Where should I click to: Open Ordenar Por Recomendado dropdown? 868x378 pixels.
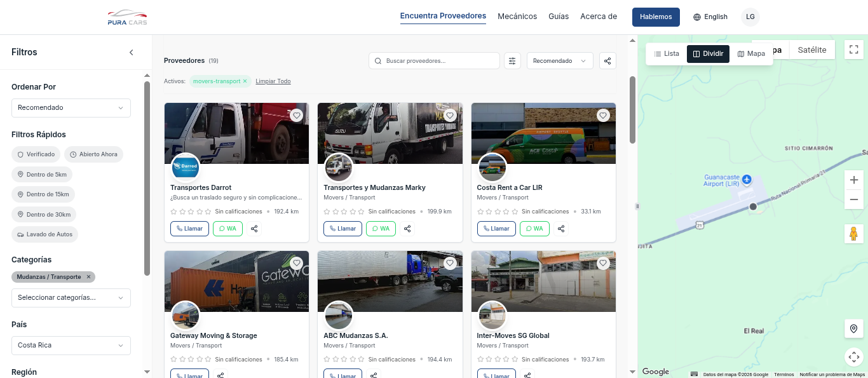coord(71,108)
